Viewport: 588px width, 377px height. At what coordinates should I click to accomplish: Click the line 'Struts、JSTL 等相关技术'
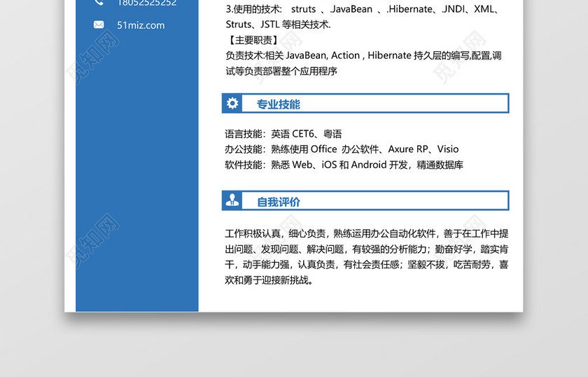coord(279,25)
